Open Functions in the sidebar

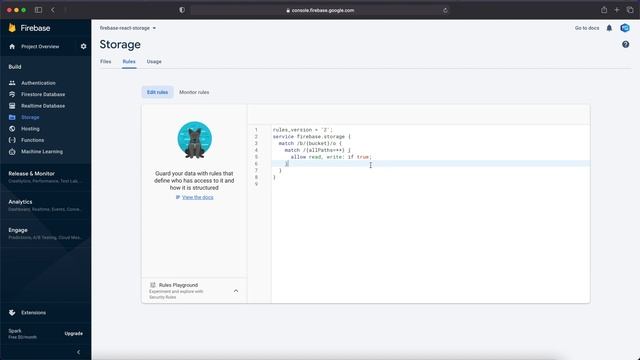[32, 140]
